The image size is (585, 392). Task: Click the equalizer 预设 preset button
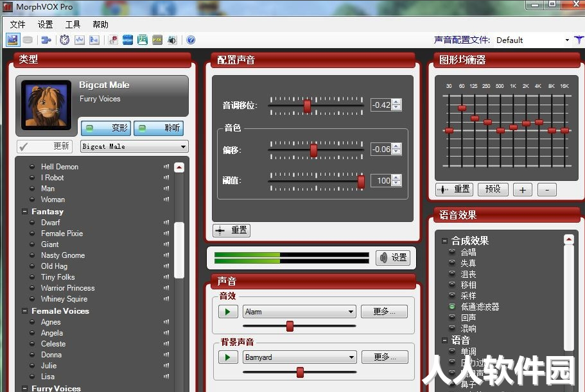(493, 189)
